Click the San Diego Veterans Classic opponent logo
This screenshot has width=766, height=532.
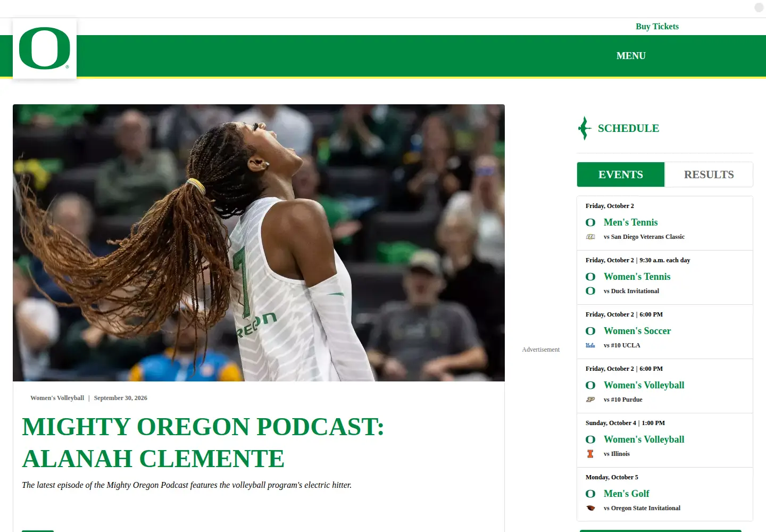(590, 237)
